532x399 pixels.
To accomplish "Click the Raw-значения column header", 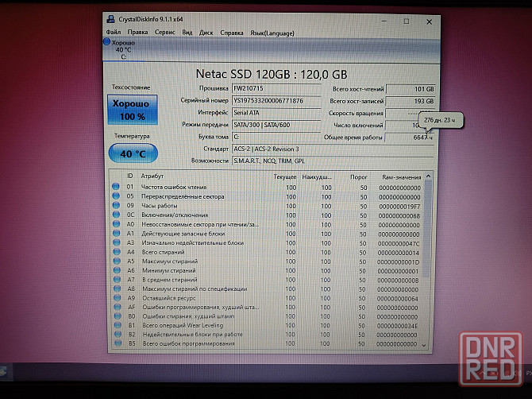I will pos(401,177).
